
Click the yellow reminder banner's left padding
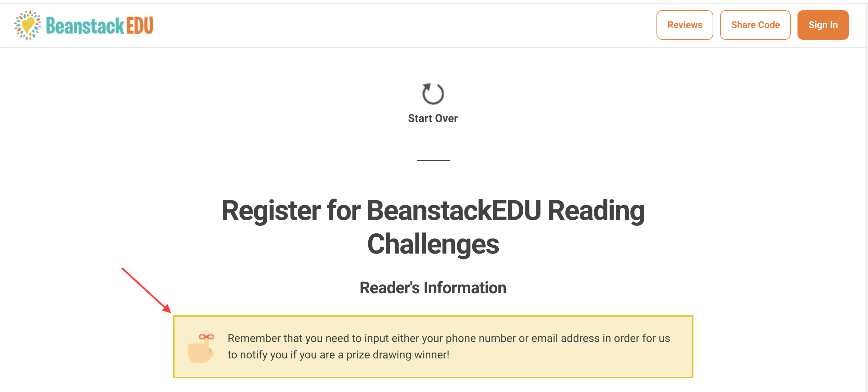181,346
